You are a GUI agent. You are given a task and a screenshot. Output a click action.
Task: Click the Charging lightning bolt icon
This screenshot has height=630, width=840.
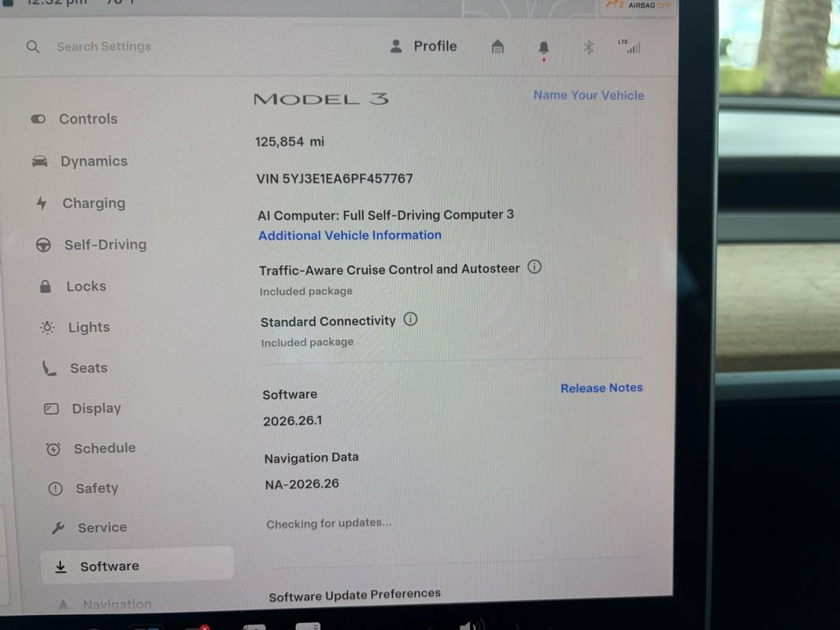coord(41,203)
